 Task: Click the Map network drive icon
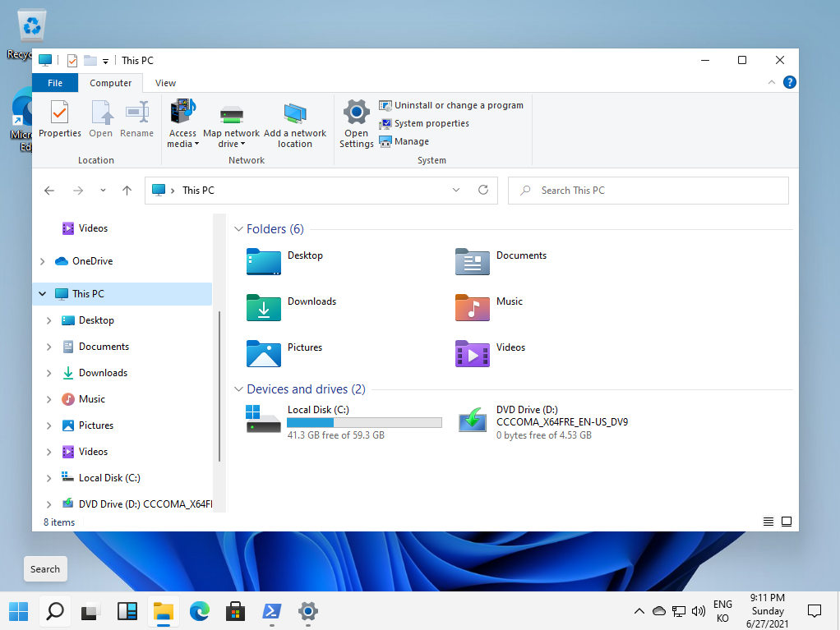(x=232, y=114)
